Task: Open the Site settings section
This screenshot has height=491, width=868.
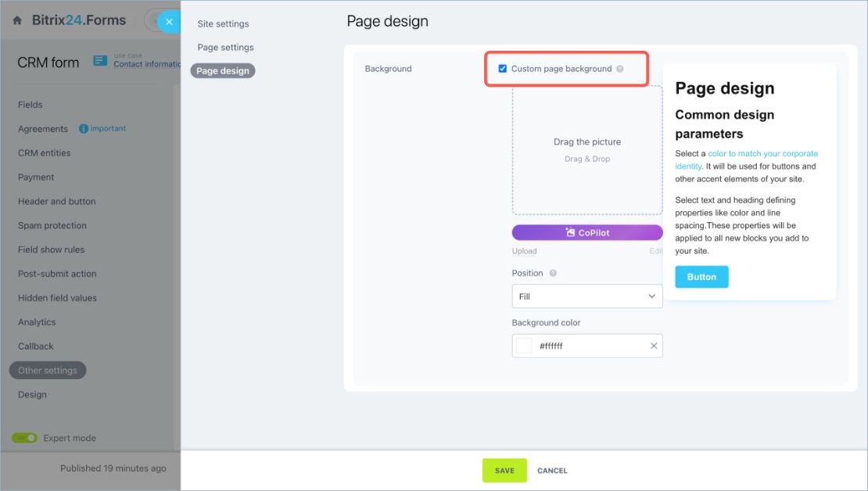Action: [x=223, y=23]
